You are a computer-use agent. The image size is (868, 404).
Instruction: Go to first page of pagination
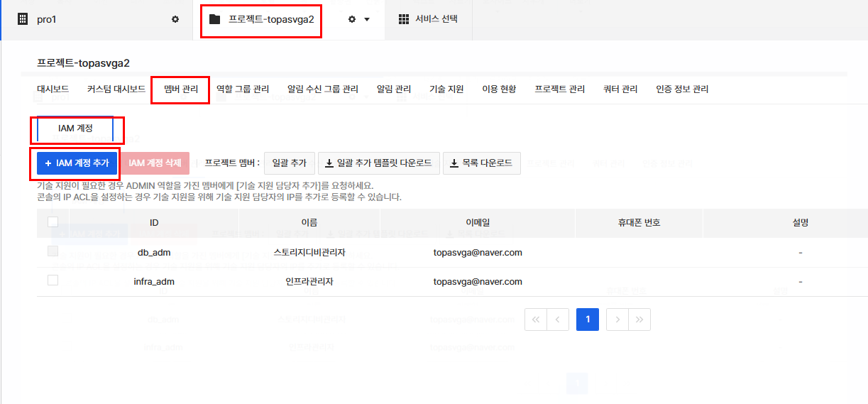(x=536, y=320)
